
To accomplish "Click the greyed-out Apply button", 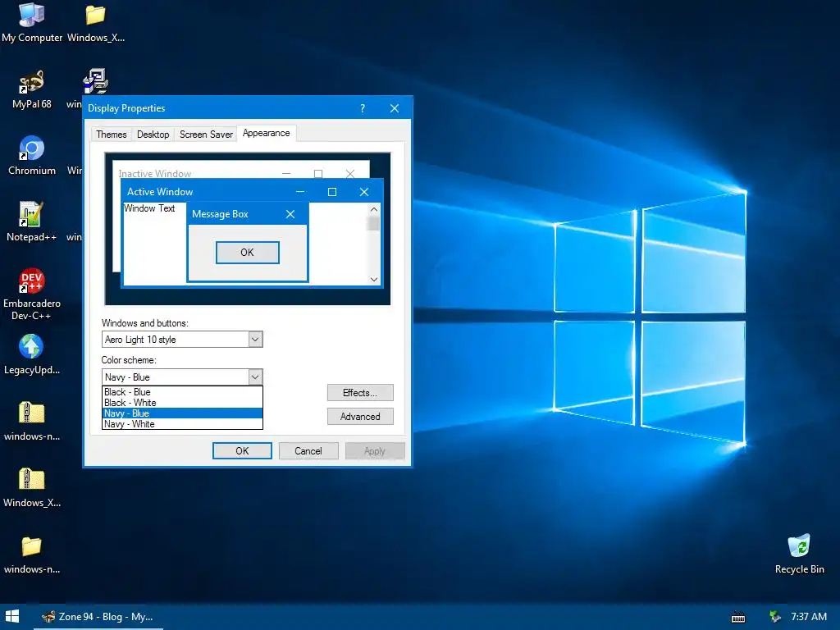I will (374, 451).
